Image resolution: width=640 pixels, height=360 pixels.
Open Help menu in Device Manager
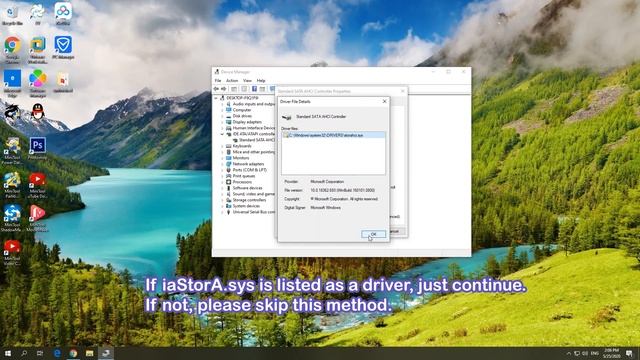261,81
